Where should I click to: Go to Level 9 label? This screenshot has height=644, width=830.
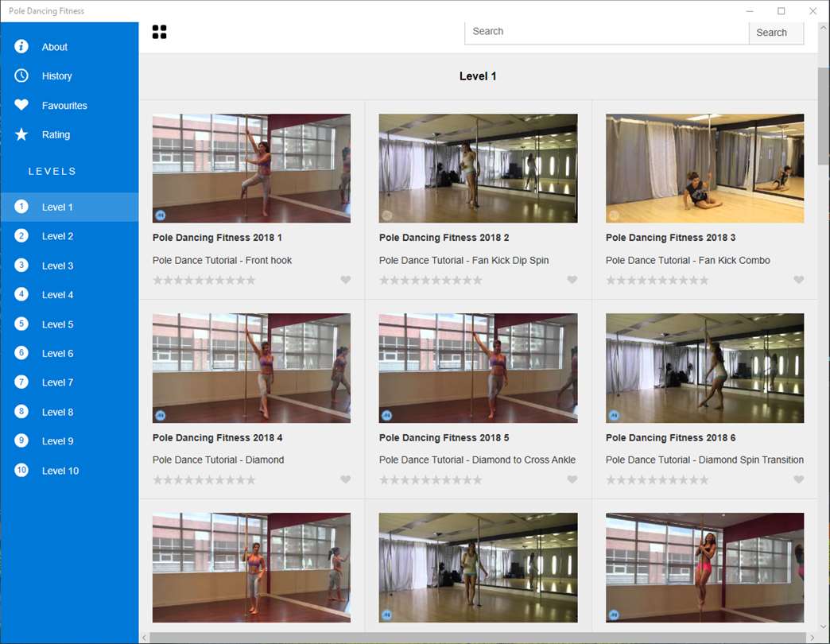(58, 440)
